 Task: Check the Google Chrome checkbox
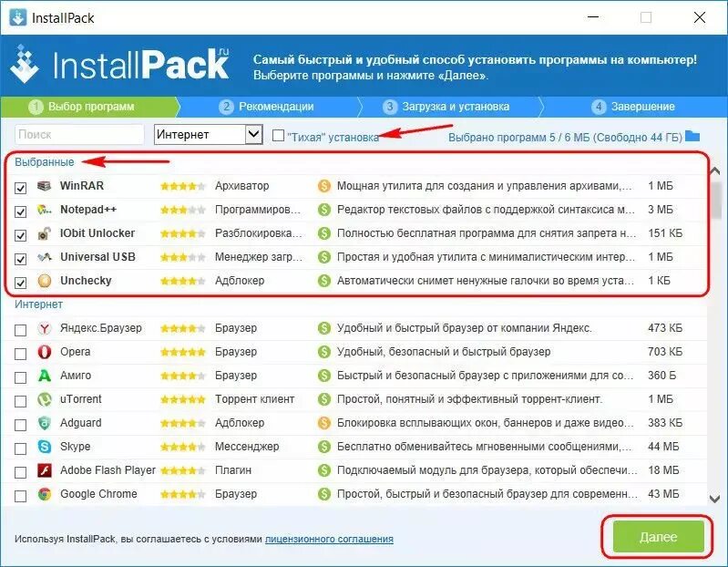[20, 496]
